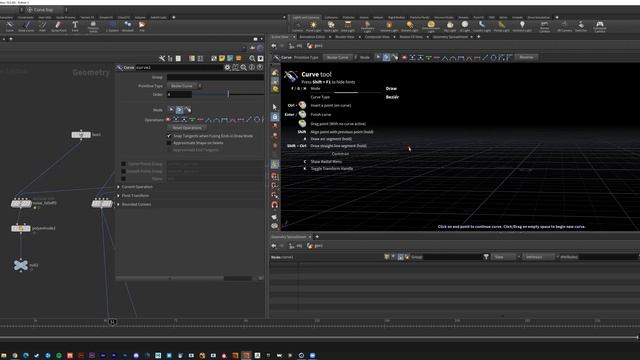The height and width of the screenshot is (360, 640).
Task: Select the Font shelf tool
Action: (75, 27)
